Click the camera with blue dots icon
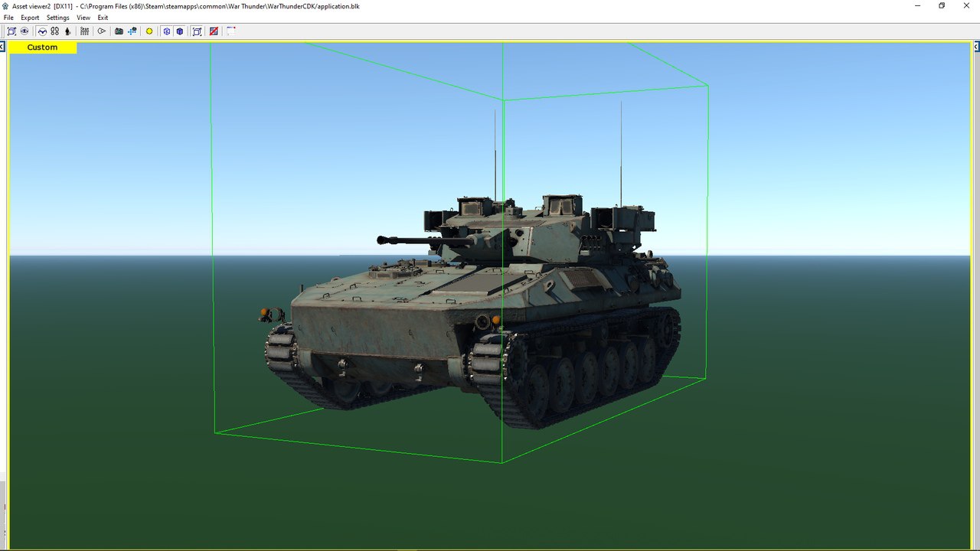 tap(132, 31)
